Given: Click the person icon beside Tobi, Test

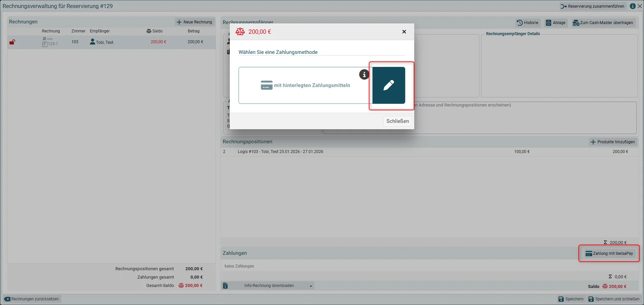Looking at the screenshot, I should coord(93,42).
